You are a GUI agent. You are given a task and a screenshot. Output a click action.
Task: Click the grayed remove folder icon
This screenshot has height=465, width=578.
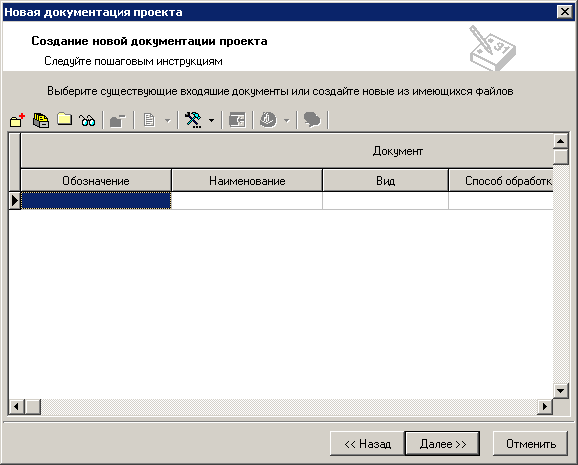(118, 121)
